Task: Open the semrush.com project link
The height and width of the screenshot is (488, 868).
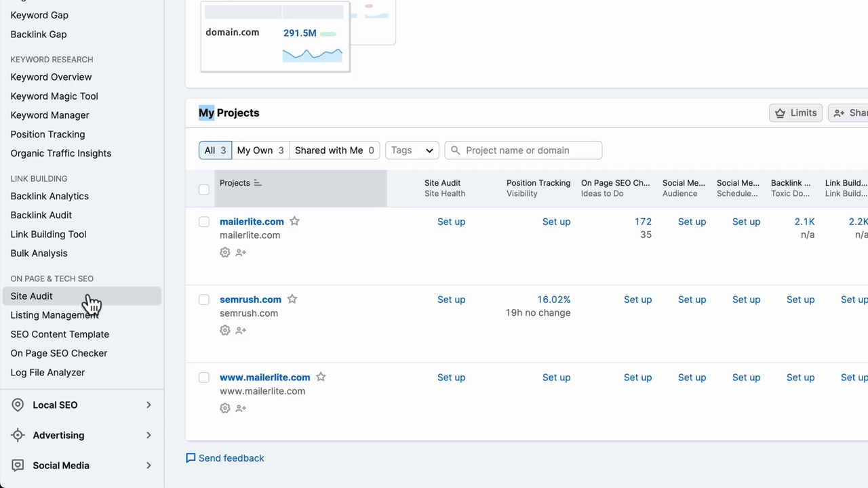Action: pos(250,300)
